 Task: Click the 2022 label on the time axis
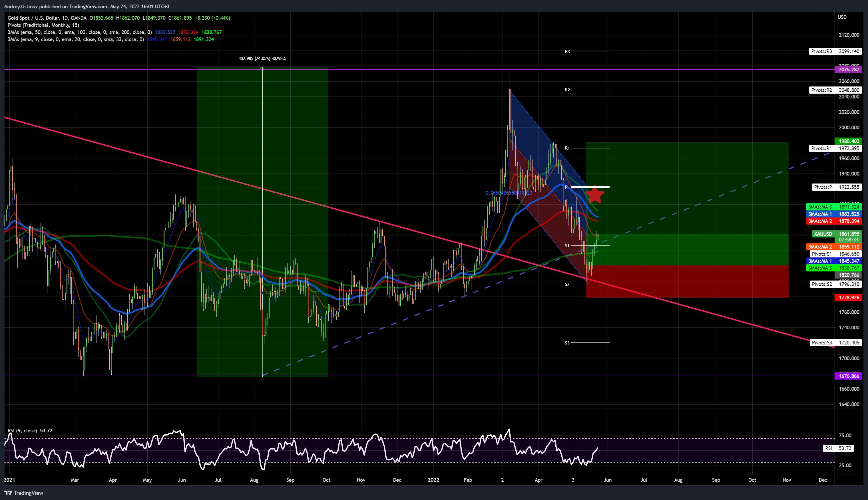coord(433,480)
